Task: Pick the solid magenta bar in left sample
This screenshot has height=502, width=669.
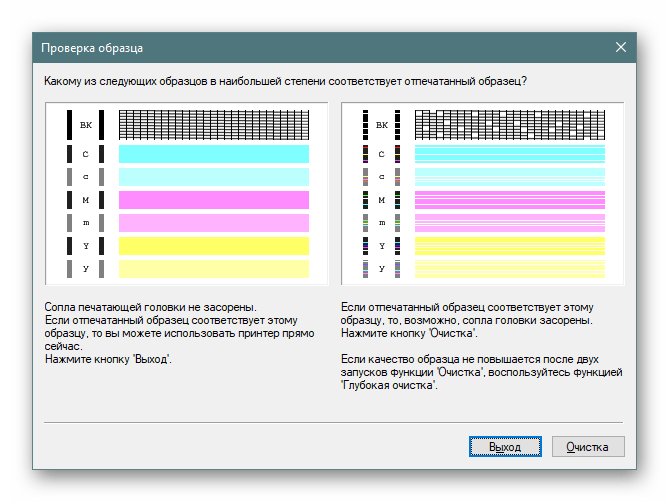Action: 214,199
